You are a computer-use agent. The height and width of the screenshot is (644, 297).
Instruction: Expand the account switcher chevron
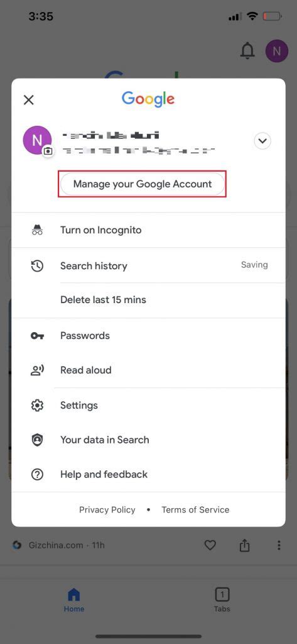(262, 141)
